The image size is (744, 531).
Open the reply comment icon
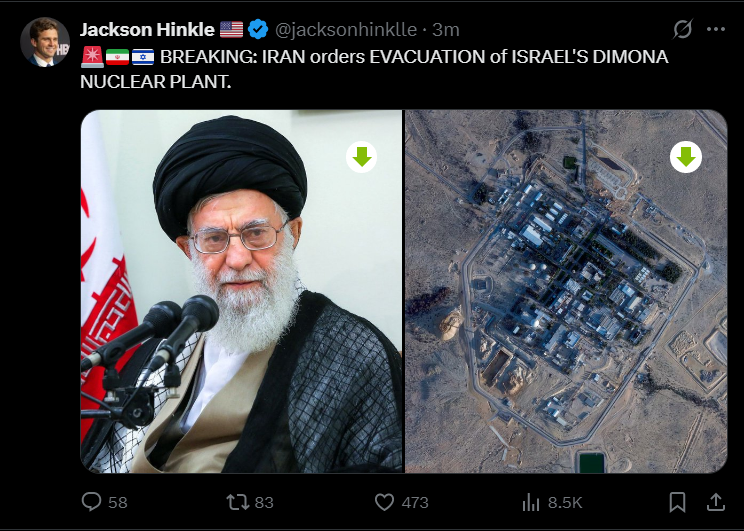[91, 502]
